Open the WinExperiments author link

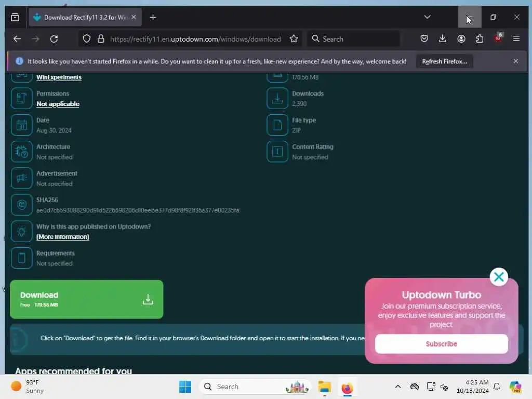[x=59, y=77]
